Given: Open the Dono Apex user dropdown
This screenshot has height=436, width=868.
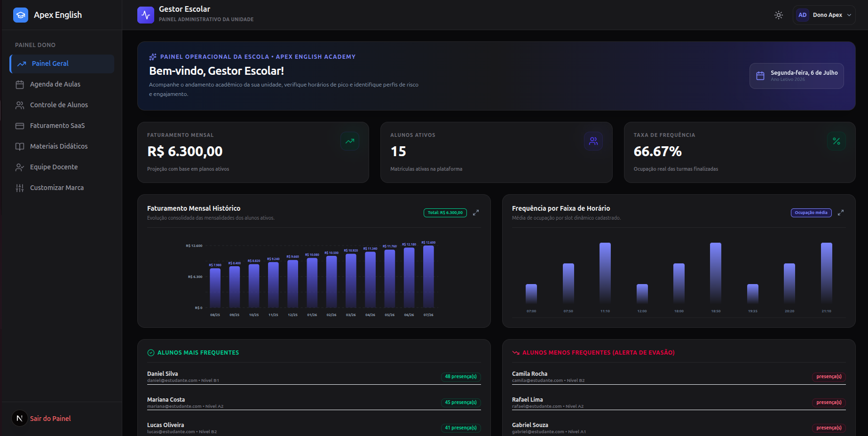Looking at the screenshot, I should click(824, 15).
